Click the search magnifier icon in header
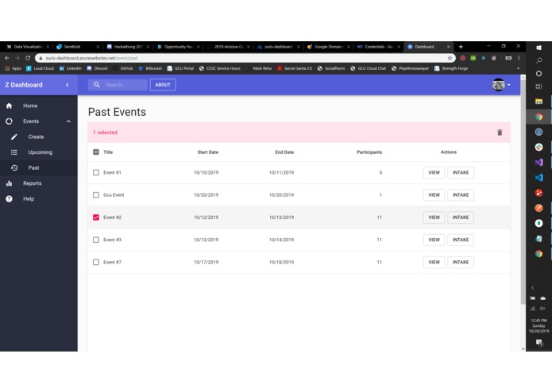The height and width of the screenshot is (392, 552). click(97, 85)
